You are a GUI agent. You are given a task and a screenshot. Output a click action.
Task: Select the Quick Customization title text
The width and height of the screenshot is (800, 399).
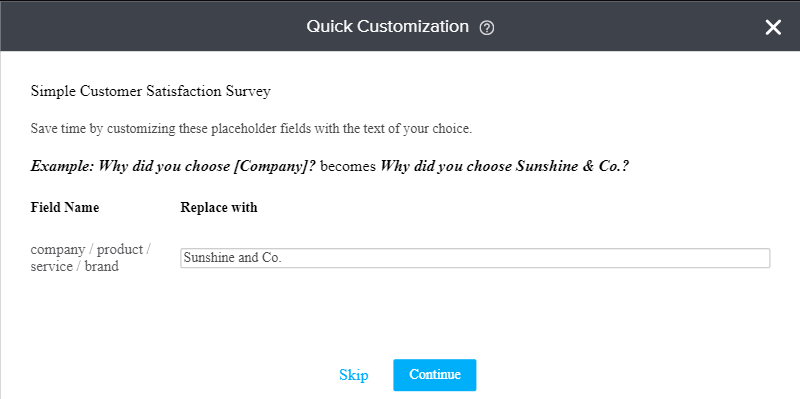point(387,27)
